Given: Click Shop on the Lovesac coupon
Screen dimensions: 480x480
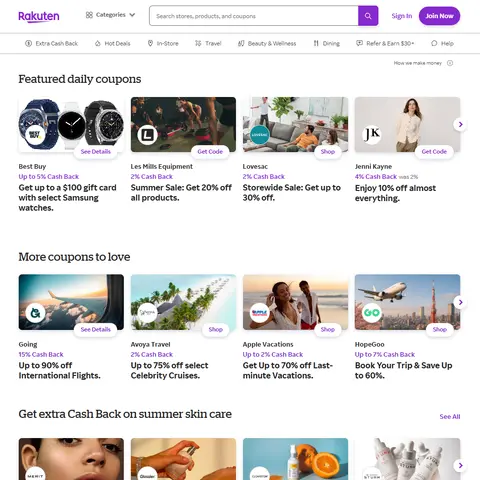Looking at the screenshot, I should pos(328,152).
